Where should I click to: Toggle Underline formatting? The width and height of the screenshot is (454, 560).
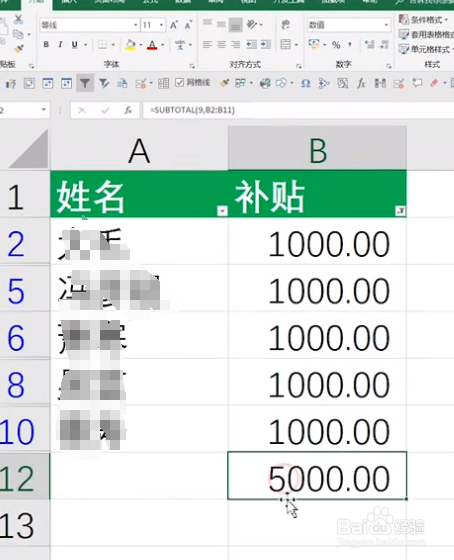pos(74,45)
